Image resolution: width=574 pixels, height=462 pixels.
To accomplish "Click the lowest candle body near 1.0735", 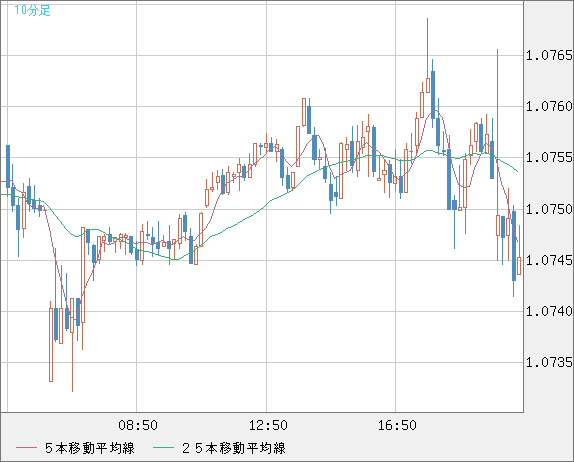I will tap(51, 344).
